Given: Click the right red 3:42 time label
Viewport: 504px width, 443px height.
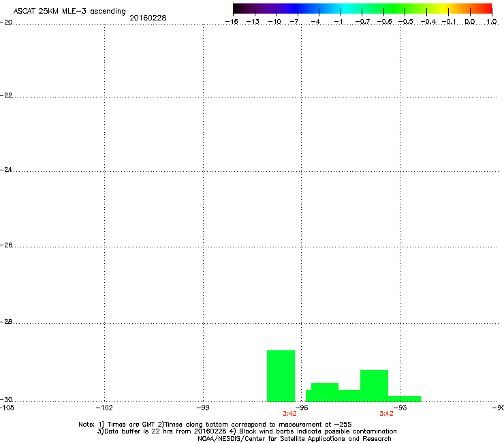Looking at the screenshot, I should pyautogui.click(x=386, y=414).
